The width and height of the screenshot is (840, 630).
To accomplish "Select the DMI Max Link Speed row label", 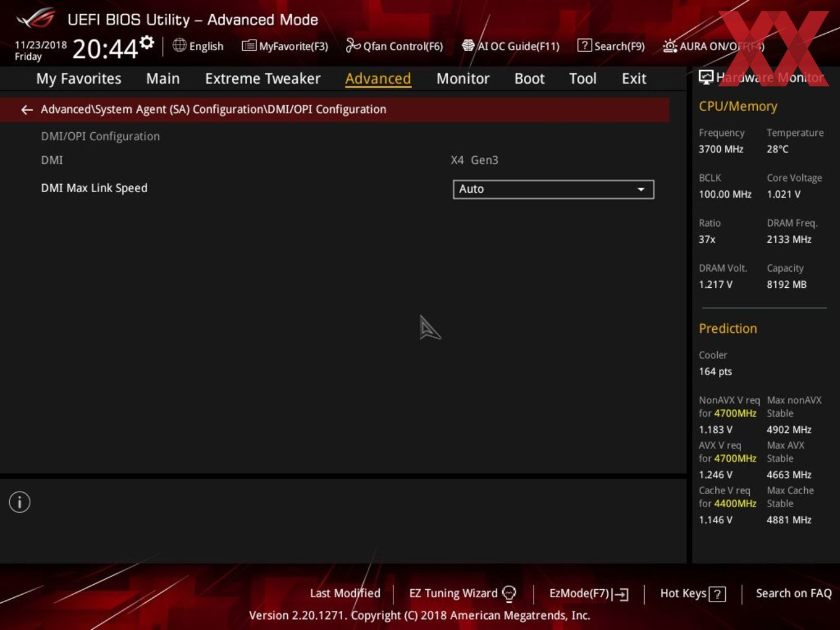I will click(94, 188).
